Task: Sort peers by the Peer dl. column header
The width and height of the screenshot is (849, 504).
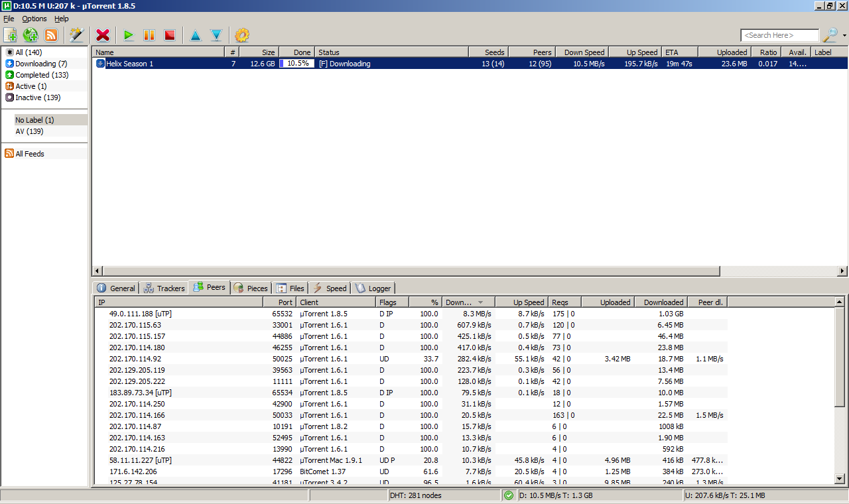Action: (708, 302)
